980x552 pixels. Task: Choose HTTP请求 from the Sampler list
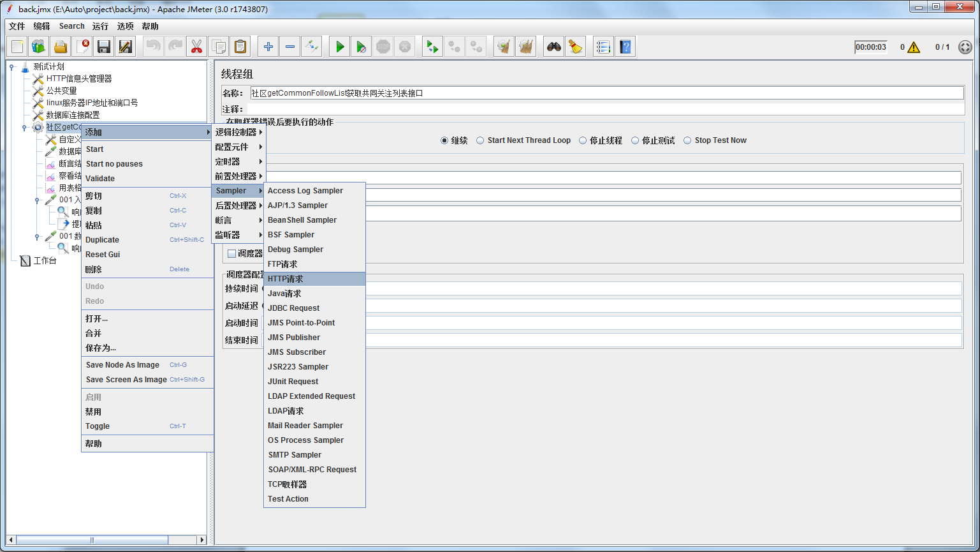[x=314, y=279]
